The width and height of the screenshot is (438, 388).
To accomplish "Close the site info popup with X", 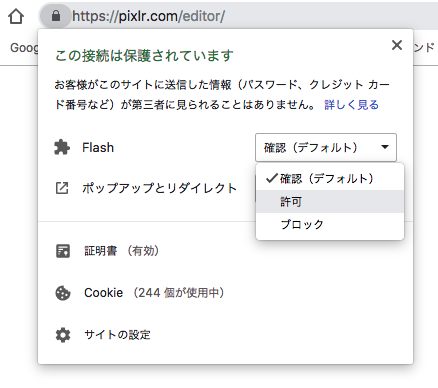I will (397, 45).
